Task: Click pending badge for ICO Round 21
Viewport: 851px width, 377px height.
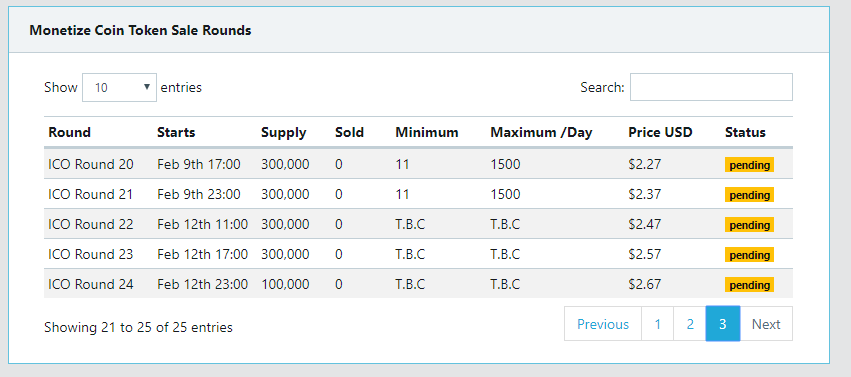Action: pos(750,195)
